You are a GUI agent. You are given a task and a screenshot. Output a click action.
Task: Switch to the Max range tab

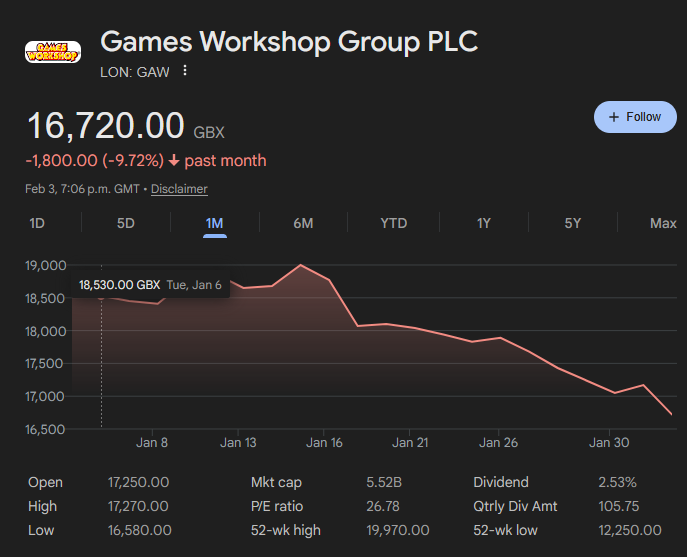click(x=663, y=224)
